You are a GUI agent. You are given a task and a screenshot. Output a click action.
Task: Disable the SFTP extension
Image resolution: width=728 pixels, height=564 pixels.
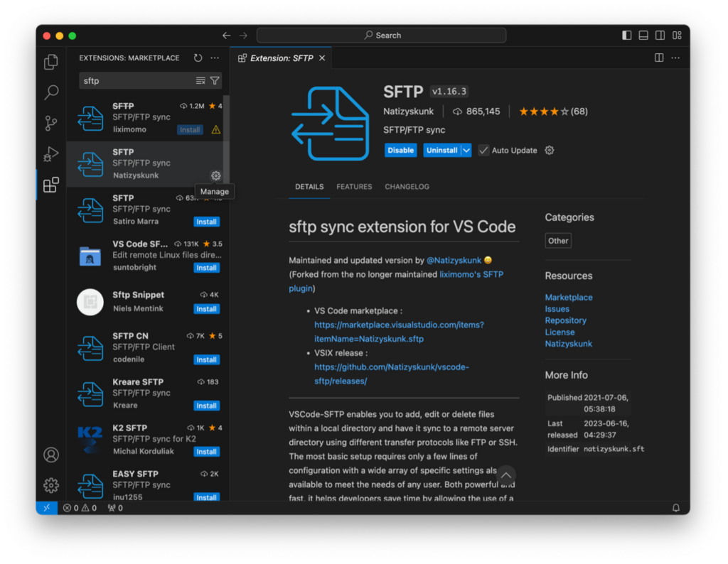pos(401,151)
